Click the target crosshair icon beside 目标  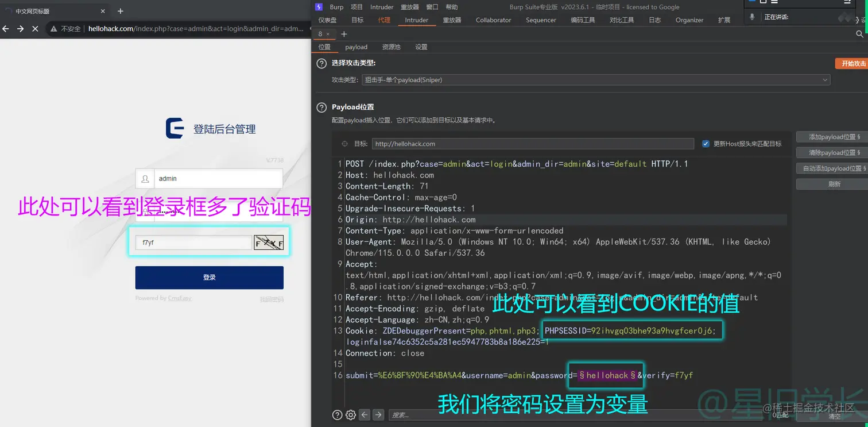click(x=344, y=144)
